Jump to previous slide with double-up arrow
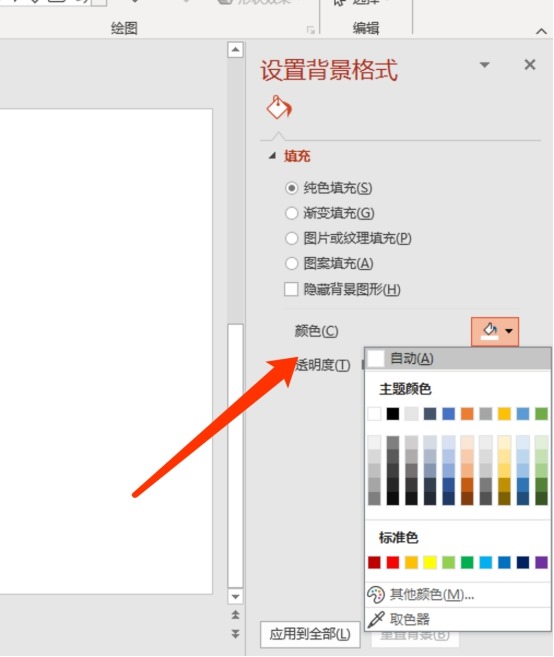 (x=236, y=615)
